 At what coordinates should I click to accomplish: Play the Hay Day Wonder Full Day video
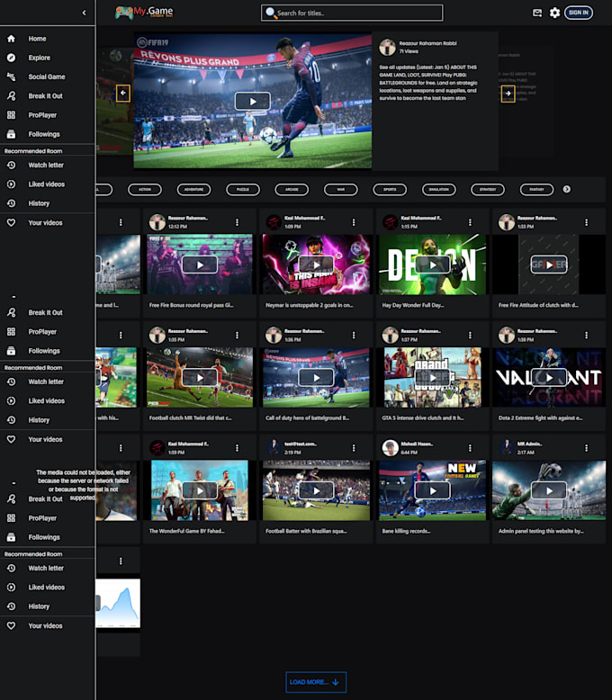tap(433, 265)
